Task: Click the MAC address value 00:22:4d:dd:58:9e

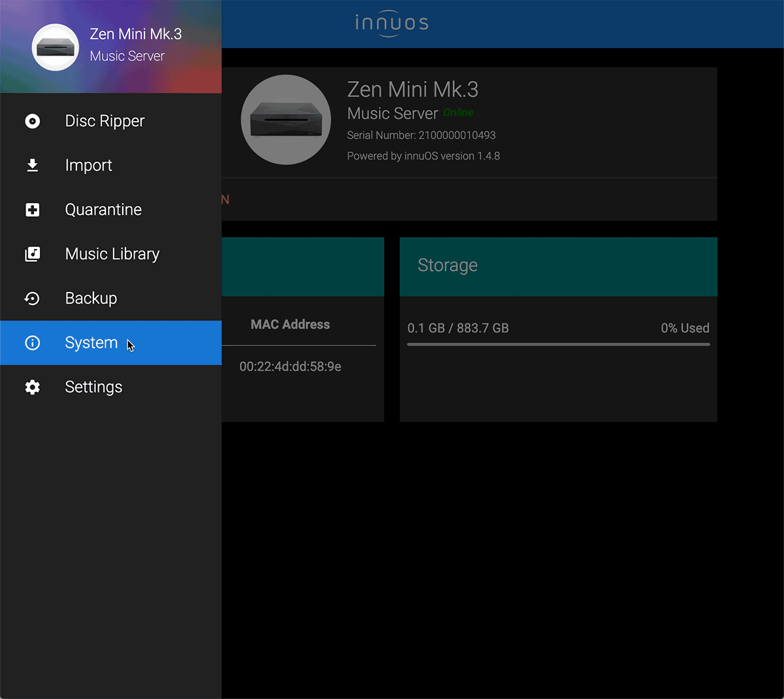Action: [290, 366]
